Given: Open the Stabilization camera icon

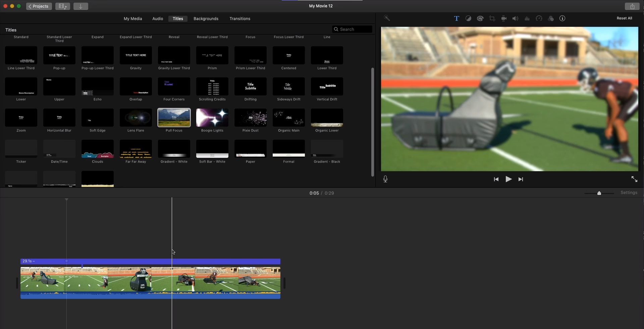Looking at the screenshot, I should pos(504,19).
